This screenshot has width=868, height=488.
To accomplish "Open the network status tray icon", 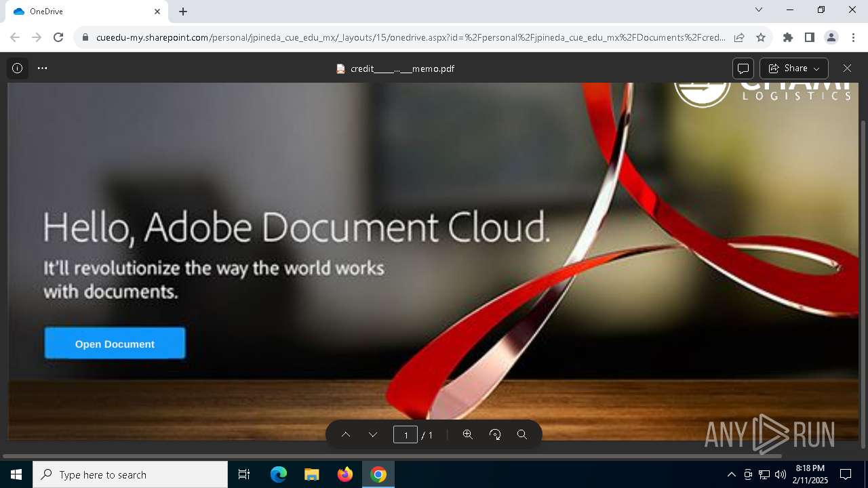I will pyautogui.click(x=764, y=474).
